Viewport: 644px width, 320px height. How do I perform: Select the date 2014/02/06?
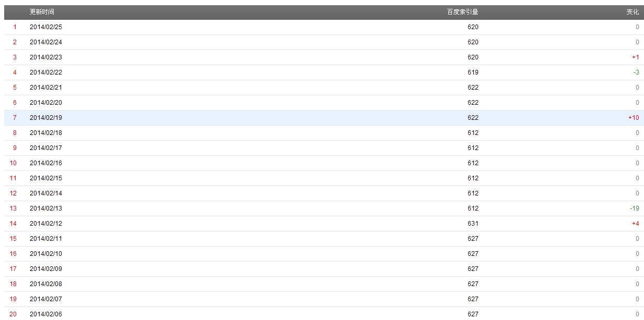(x=46, y=314)
